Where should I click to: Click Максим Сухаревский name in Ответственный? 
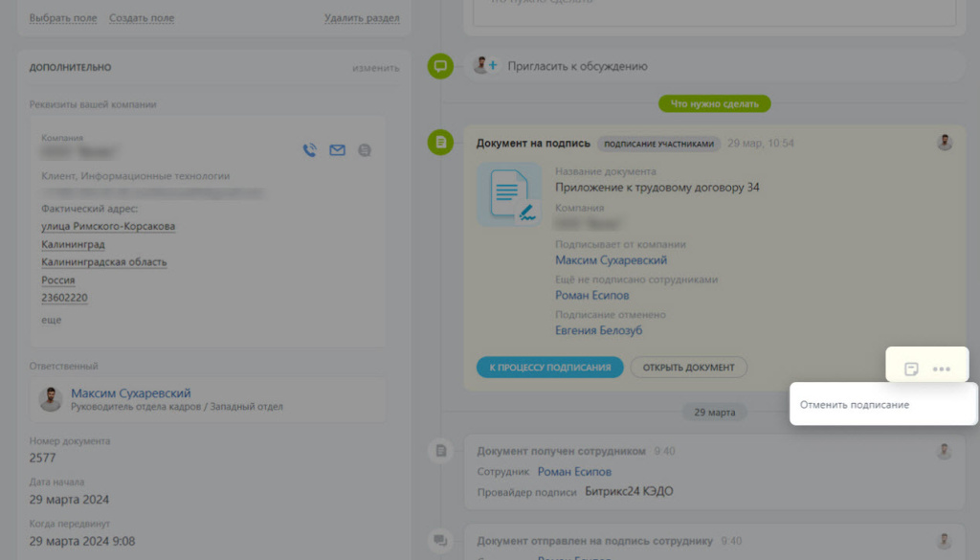click(130, 393)
